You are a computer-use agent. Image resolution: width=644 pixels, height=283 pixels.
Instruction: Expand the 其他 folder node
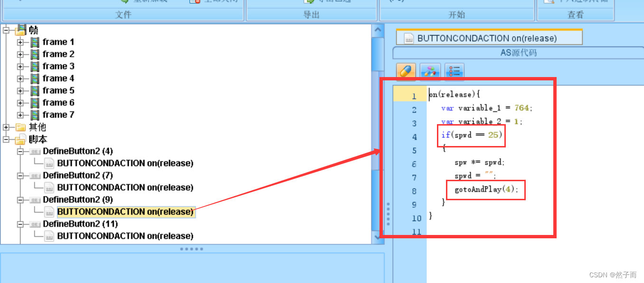click(x=6, y=127)
